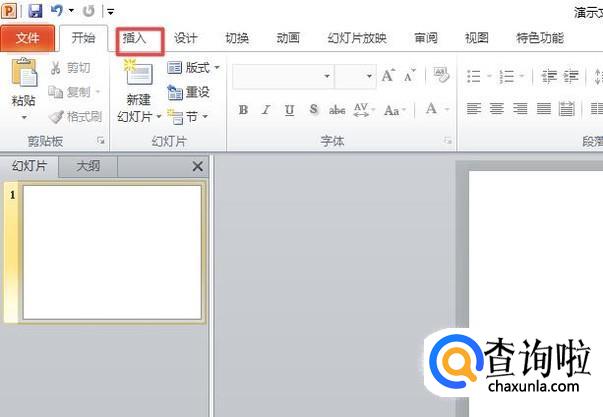The width and height of the screenshot is (603, 417).
Task: Expand the 复制 copy options arrow
Action: (x=98, y=92)
